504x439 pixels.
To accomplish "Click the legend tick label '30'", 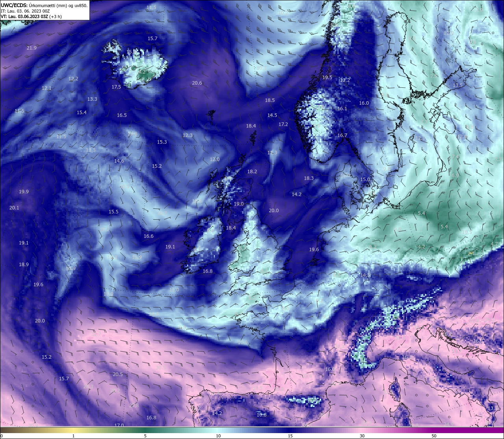I will coord(362,436).
